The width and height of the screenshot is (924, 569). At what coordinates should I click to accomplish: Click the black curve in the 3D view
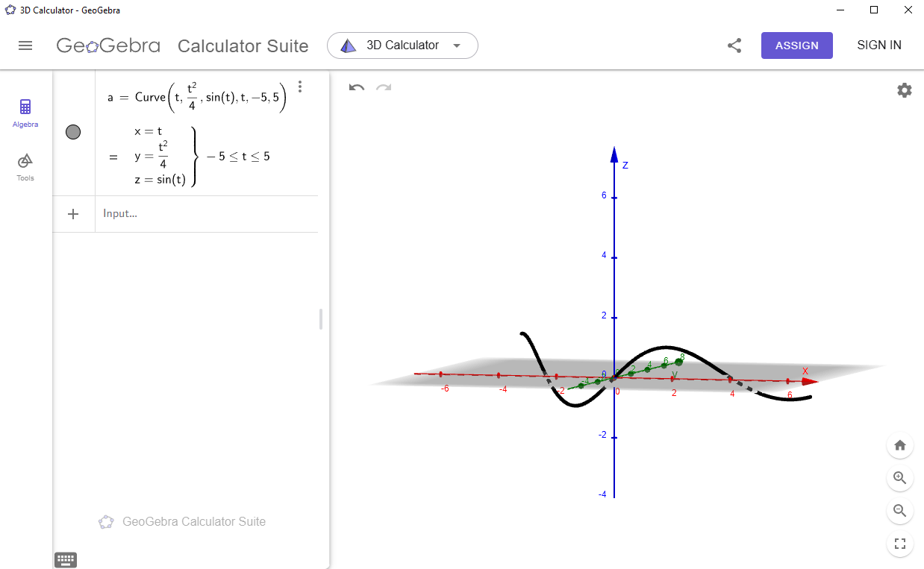tap(667, 347)
